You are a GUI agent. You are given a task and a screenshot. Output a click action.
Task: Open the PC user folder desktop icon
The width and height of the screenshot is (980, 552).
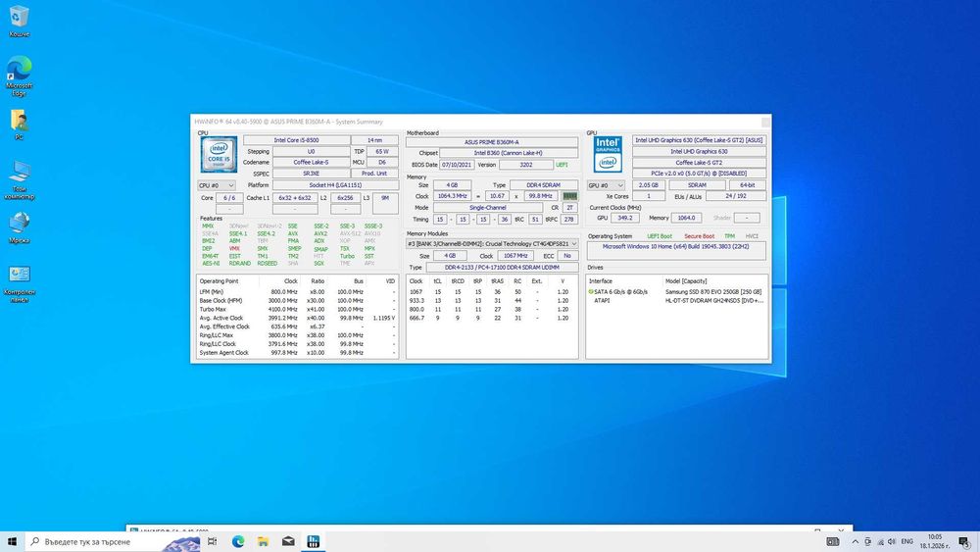pyautogui.click(x=20, y=124)
